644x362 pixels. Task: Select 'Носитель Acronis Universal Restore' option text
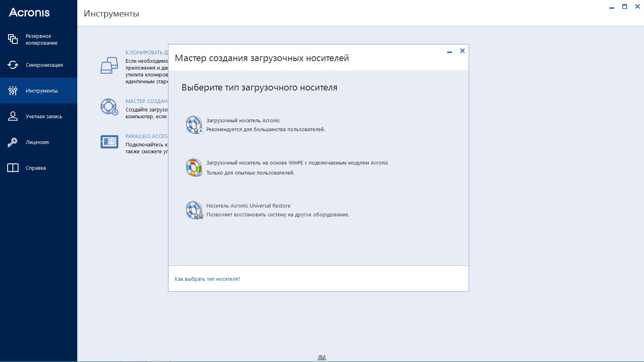coord(248,206)
